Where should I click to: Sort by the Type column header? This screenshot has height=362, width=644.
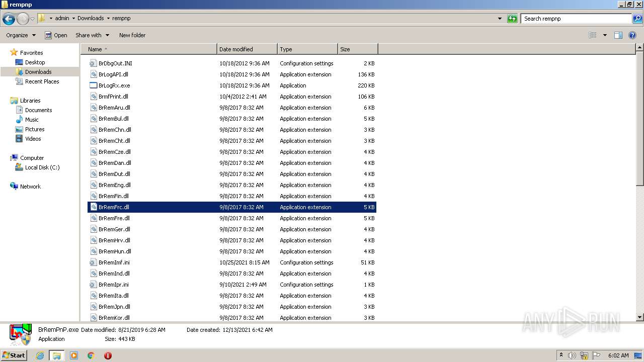click(307, 49)
